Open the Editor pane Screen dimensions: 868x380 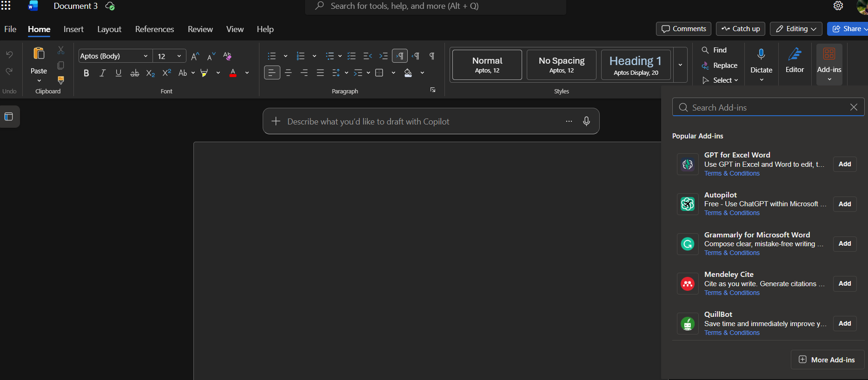coord(795,60)
